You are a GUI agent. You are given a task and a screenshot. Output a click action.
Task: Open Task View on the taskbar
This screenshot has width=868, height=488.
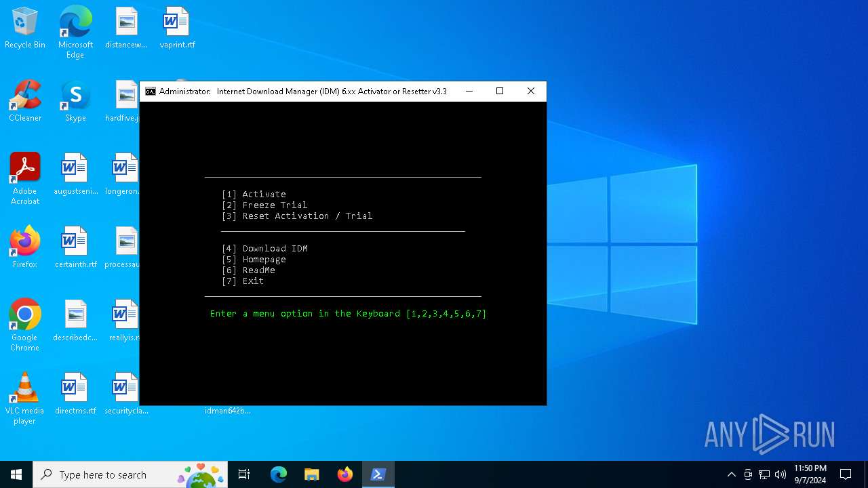244,474
